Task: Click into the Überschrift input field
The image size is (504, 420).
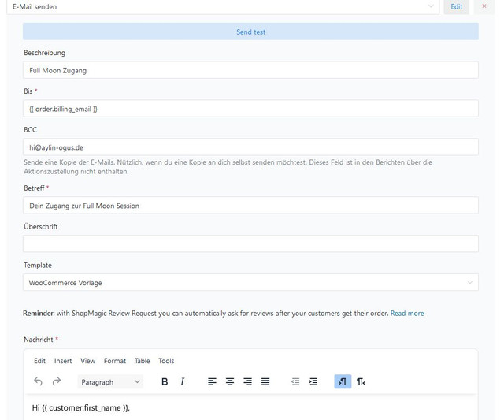Action: [x=250, y=243]
